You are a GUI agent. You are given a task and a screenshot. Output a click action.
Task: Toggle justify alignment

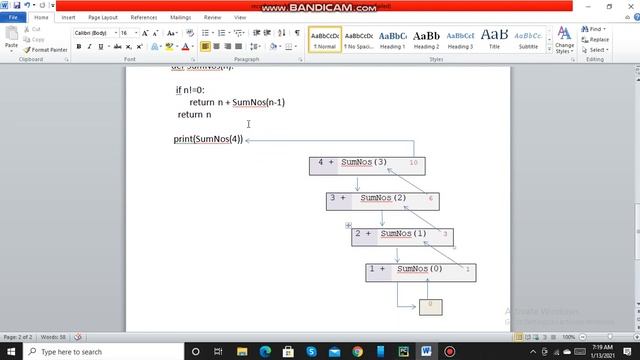tap(238, 47)
